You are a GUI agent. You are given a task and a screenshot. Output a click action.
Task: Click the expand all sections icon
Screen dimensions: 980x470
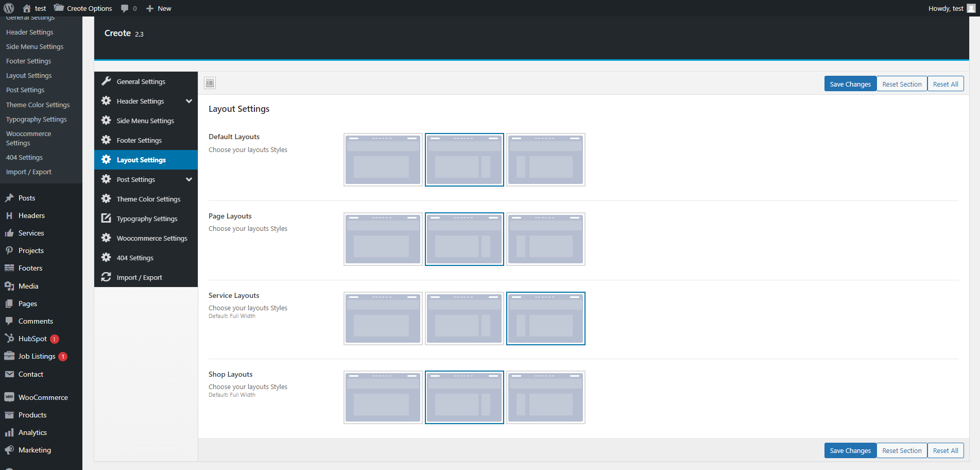[210, 83]
